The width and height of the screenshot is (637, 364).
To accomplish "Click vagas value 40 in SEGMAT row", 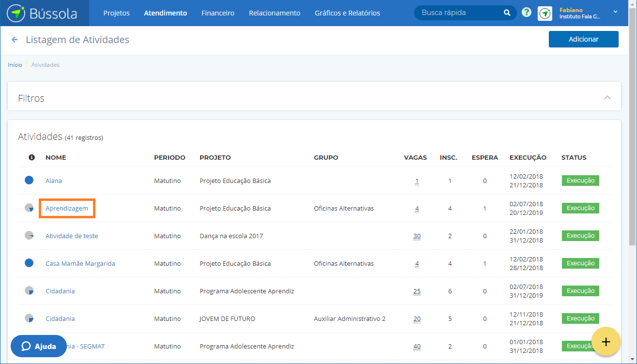I will [x=417, y=347].
